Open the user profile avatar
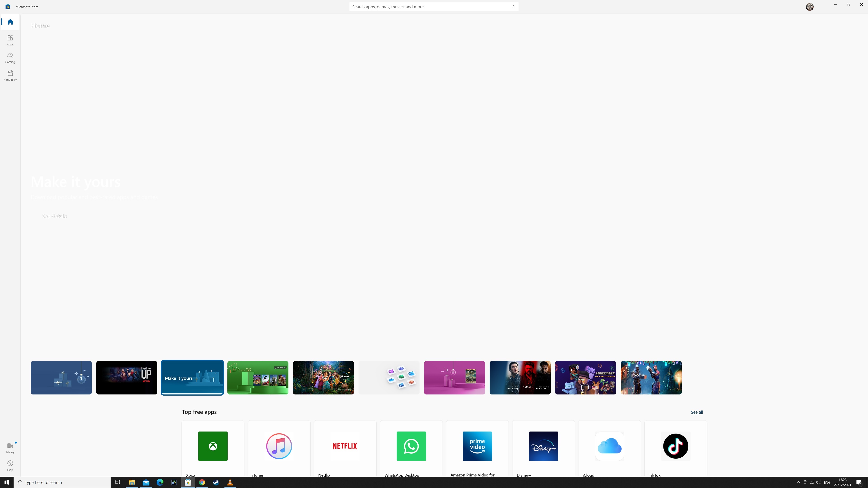 [x=809, y=7]
